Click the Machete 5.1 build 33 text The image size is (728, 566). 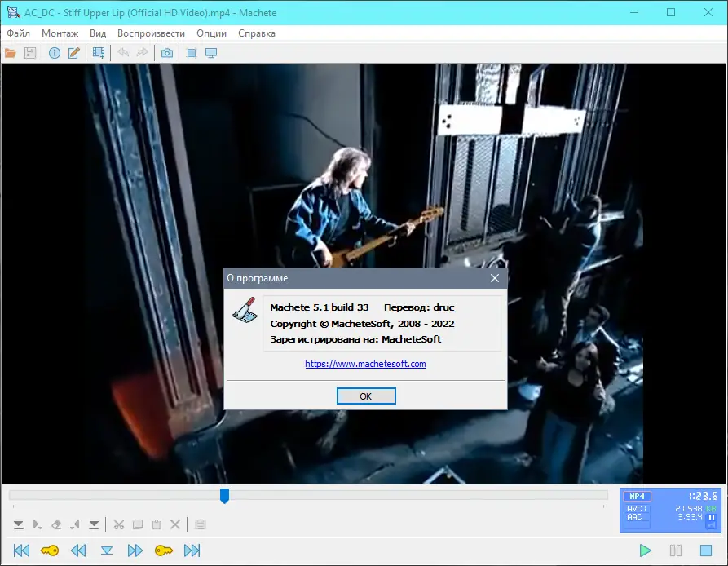[x=320, y=307]
